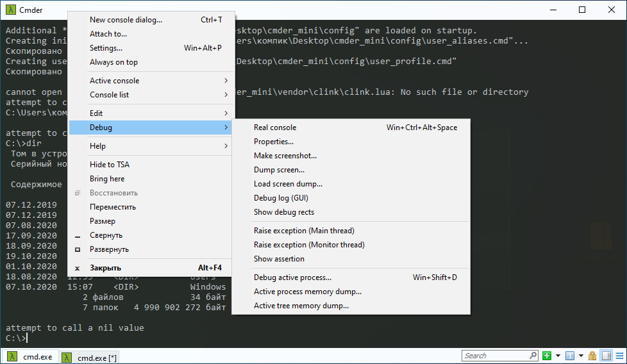The image size is (627, 364).
Task: Toggle the Always on top option
Action: click(113, 62)
